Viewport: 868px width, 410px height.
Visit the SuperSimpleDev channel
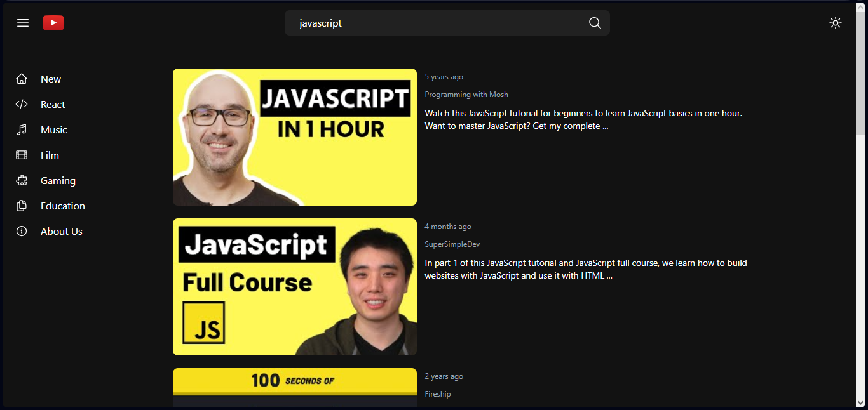point(452,244)
